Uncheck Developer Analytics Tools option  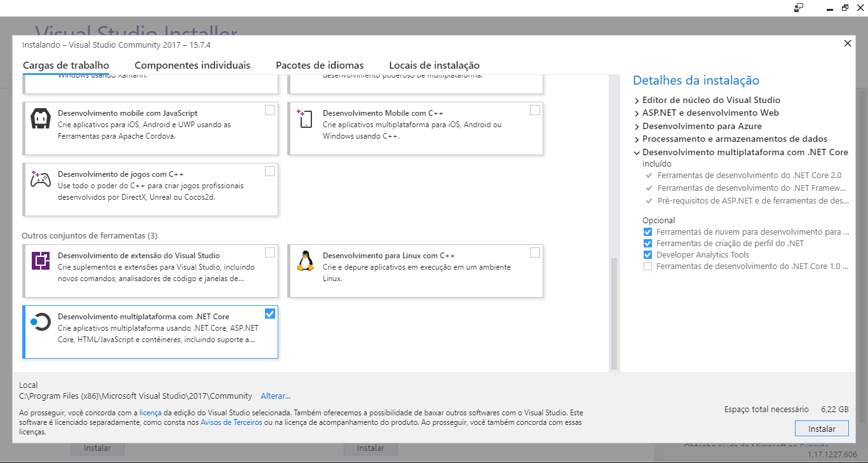pos(648,255)
